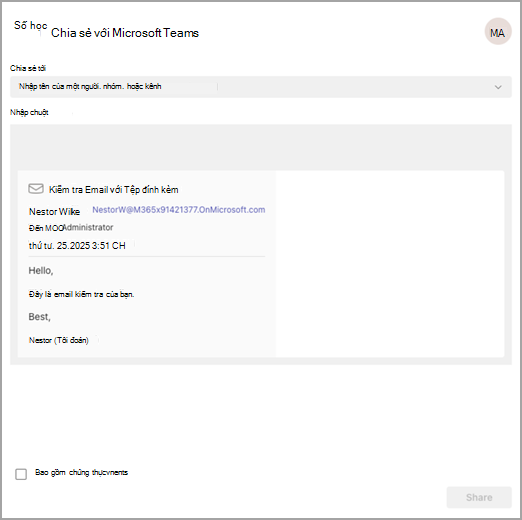
Task: Focus the recipient name input field
Action: click(261, 87)
